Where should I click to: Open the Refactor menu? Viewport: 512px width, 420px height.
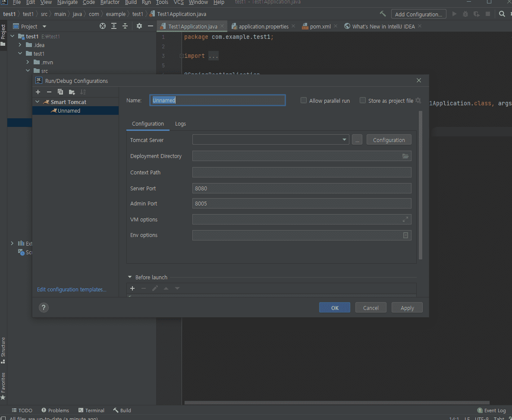coord(110,3)
